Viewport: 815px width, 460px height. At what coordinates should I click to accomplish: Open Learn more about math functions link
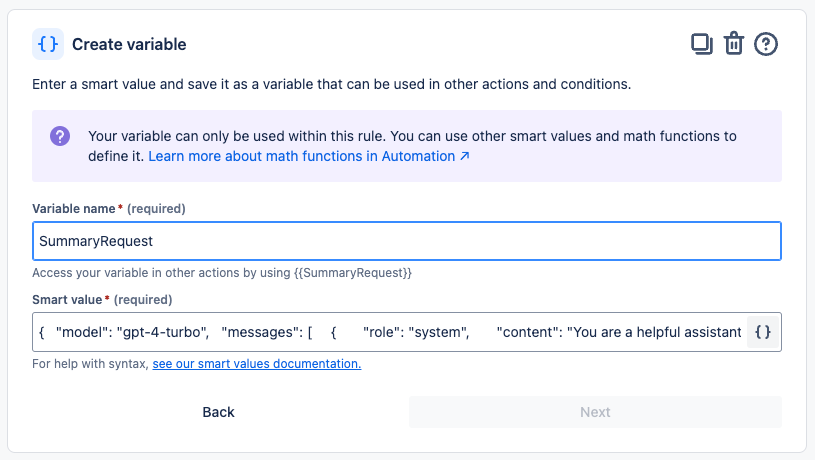(309, 157)
